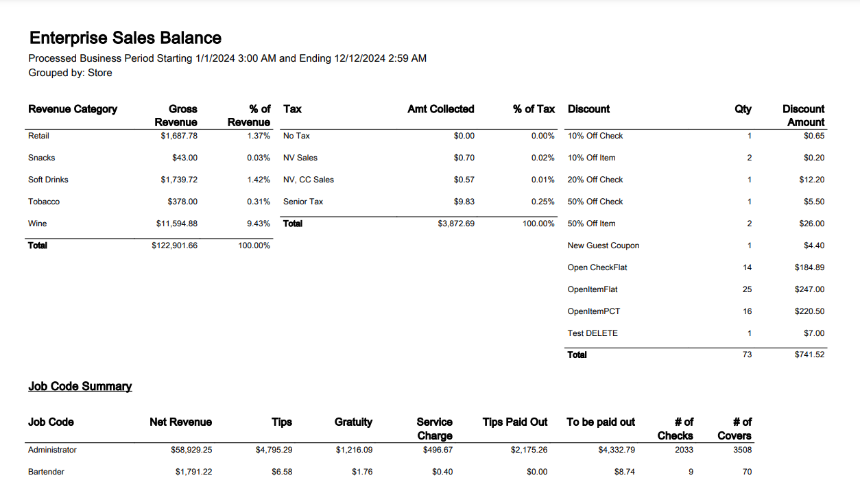Select the $9.83 Senior Tax amount
Viewport: 860px width, 504px height.
[x=464, y=202]
